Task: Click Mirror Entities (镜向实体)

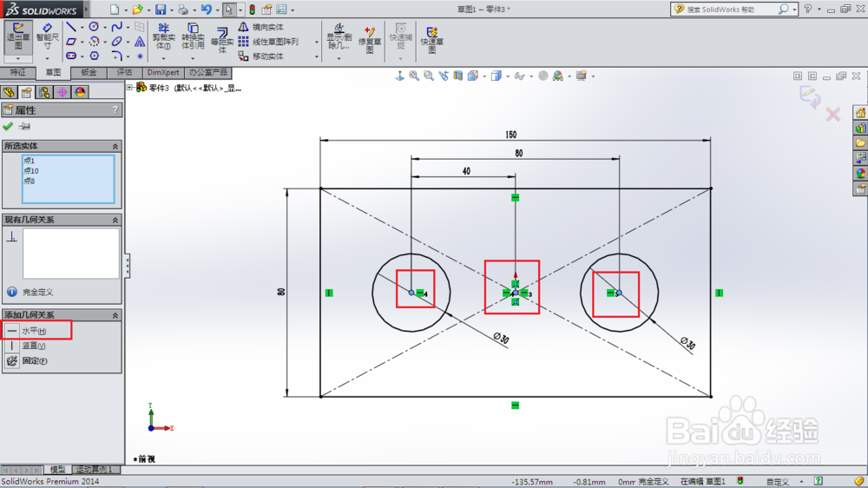Action: [x=261, y=27]
